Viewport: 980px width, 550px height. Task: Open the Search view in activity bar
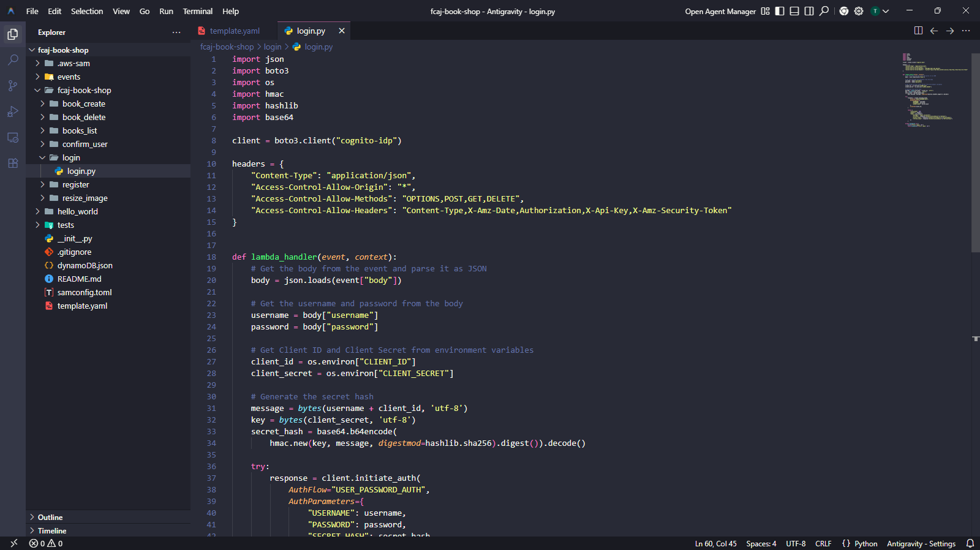(x=13, y=60)
